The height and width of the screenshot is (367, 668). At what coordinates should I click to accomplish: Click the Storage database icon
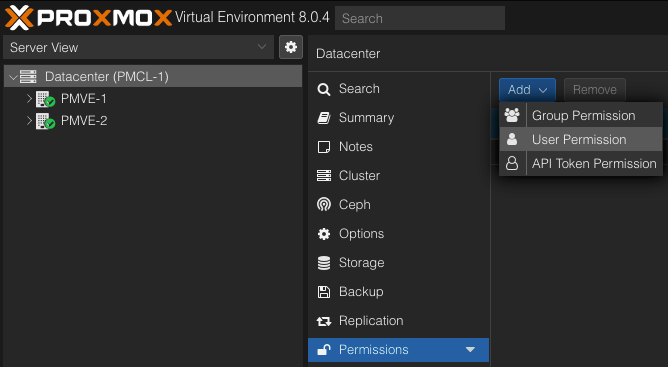tap(324, 263)
